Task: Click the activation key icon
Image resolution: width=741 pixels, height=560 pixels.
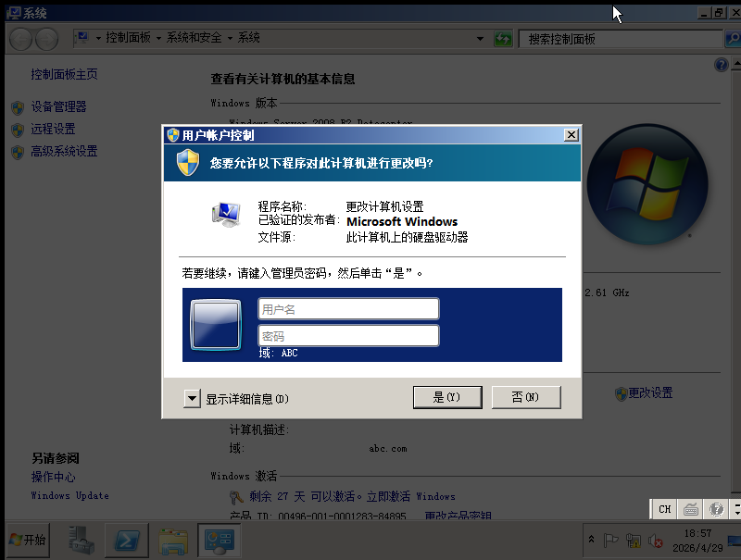Action: [236, 497]
